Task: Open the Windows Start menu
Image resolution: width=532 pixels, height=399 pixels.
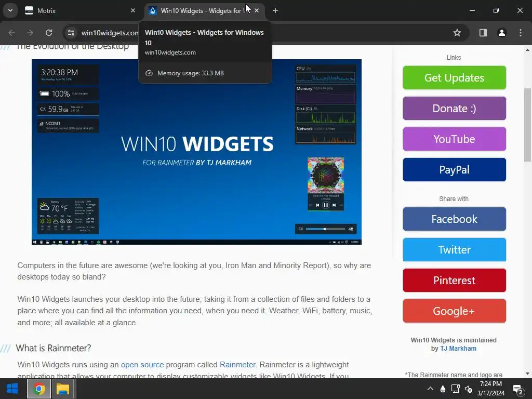Action: click(12, 389)
